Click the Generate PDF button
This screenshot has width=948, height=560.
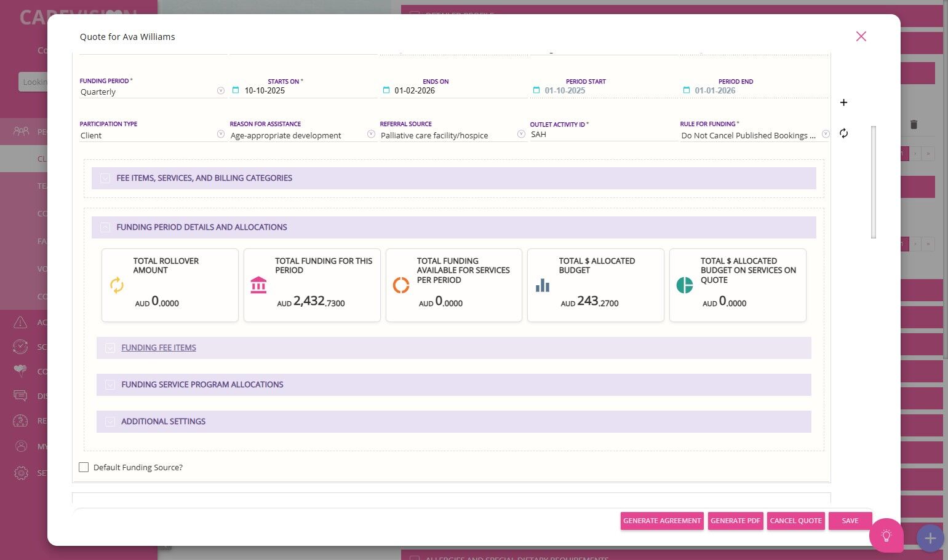735,521
